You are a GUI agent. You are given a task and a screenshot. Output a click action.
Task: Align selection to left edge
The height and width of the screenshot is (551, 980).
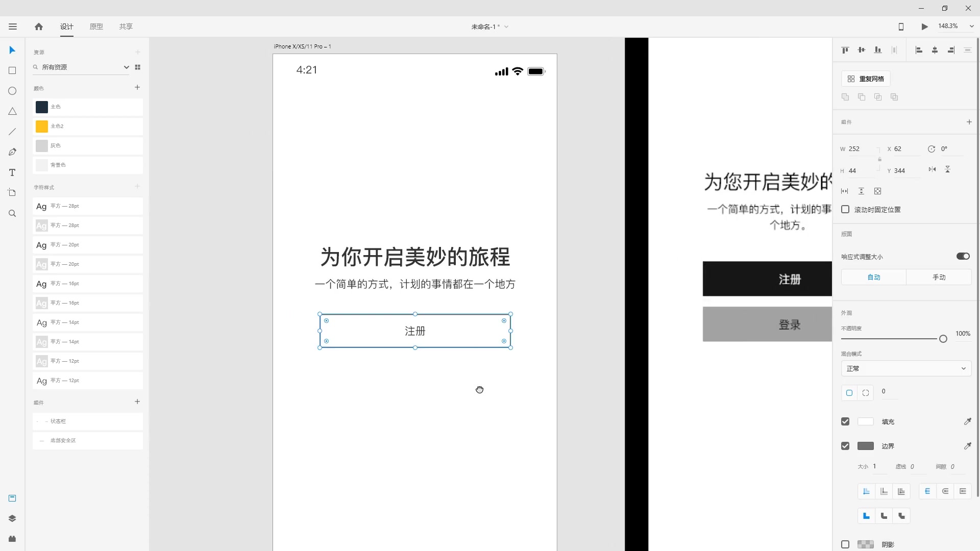click(919, 50)
